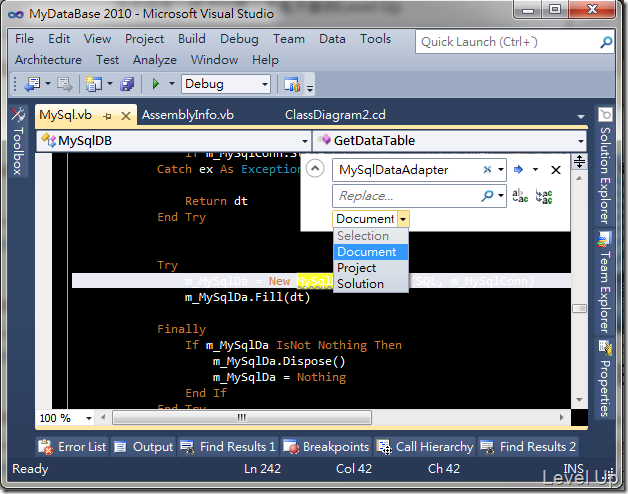Click the vertical scrollbar thumb
The image size is (628, 494).
pos(579,308)
